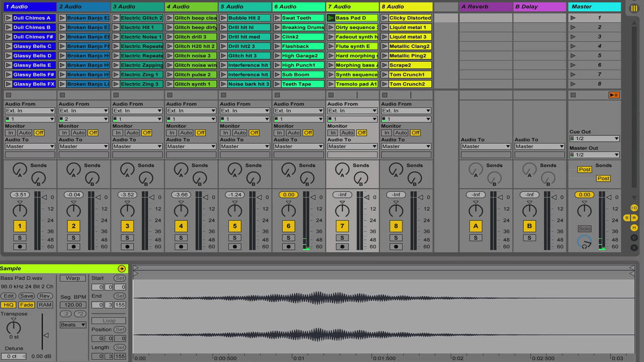Launch master scene 3
Viewport: 644px width, 362px height.
[573, 37]
